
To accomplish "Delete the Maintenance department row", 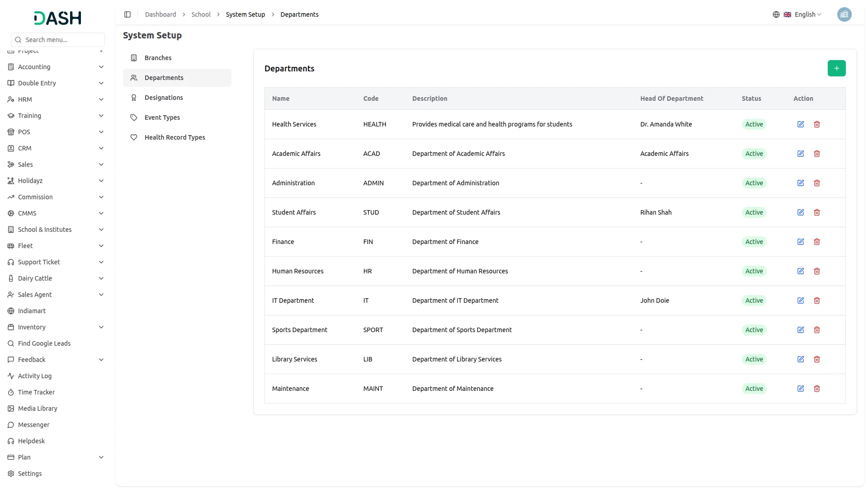I will pyautogui.click(x=816, y=389).
